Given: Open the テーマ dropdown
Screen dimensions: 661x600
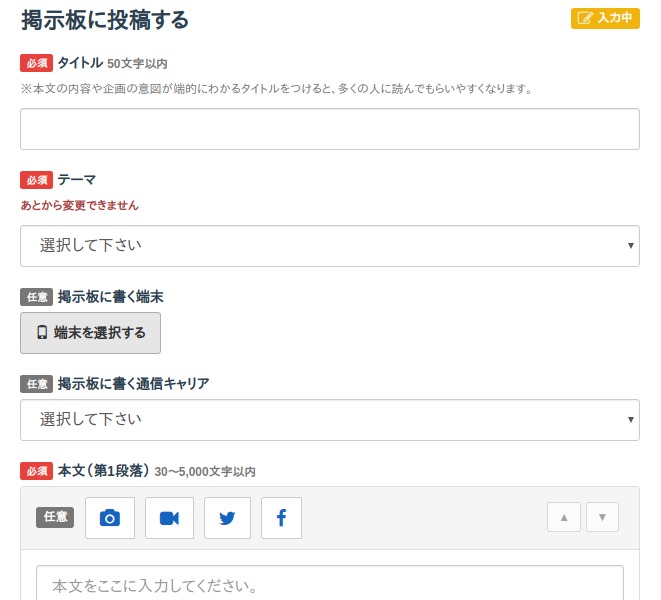Looking at the screenshot, I should [330, 246].
